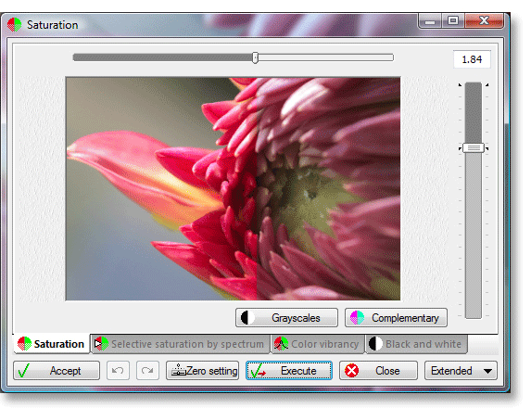Click the Saturation app icon in title bar
Image resolution: width=531 pixels, height=420 pixels.
click(x=14, y=25)
